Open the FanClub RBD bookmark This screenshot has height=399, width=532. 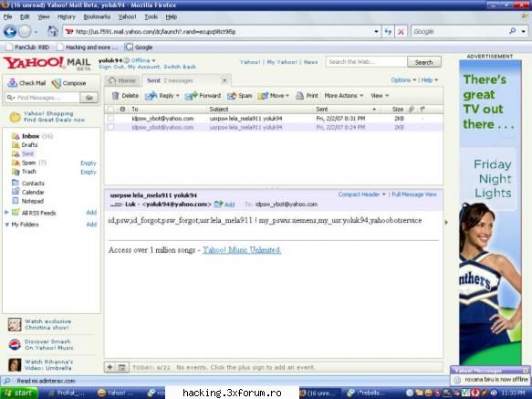coord(27,47)
